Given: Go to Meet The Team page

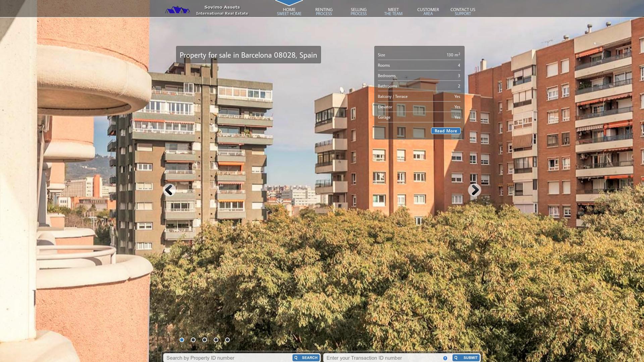Looking at the screenshot, I should 393,11.
